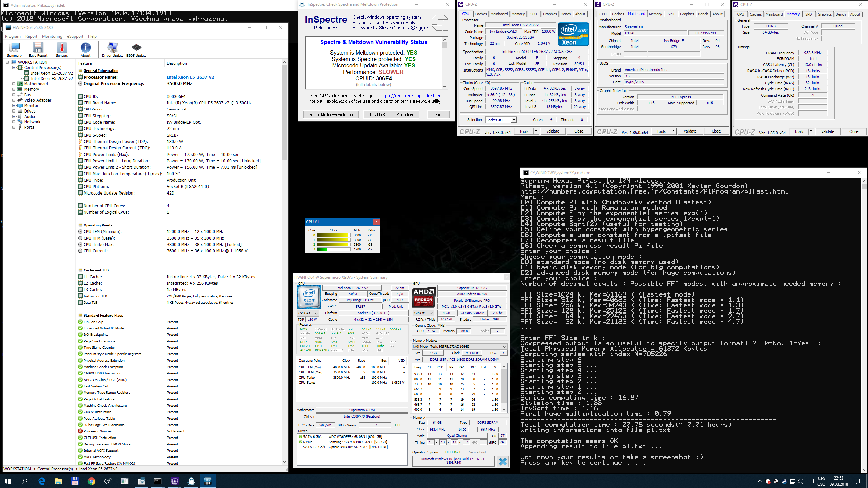Click Close button in CPU-Z Mainboard window

716,131
